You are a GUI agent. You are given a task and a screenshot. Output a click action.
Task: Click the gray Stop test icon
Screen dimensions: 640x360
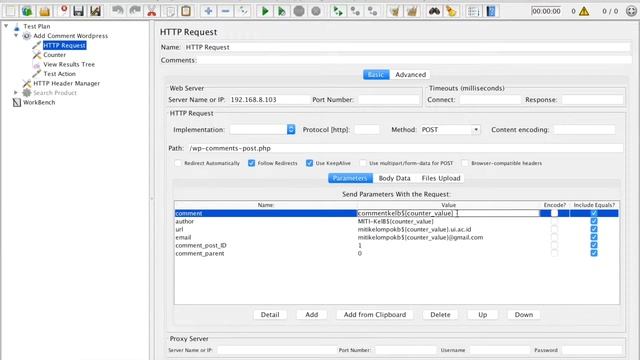click(x=299, y=11)
